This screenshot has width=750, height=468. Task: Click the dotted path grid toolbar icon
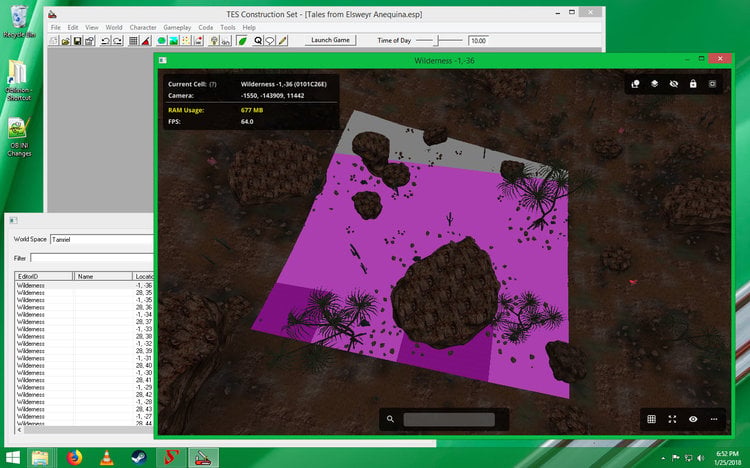point(186,41)
